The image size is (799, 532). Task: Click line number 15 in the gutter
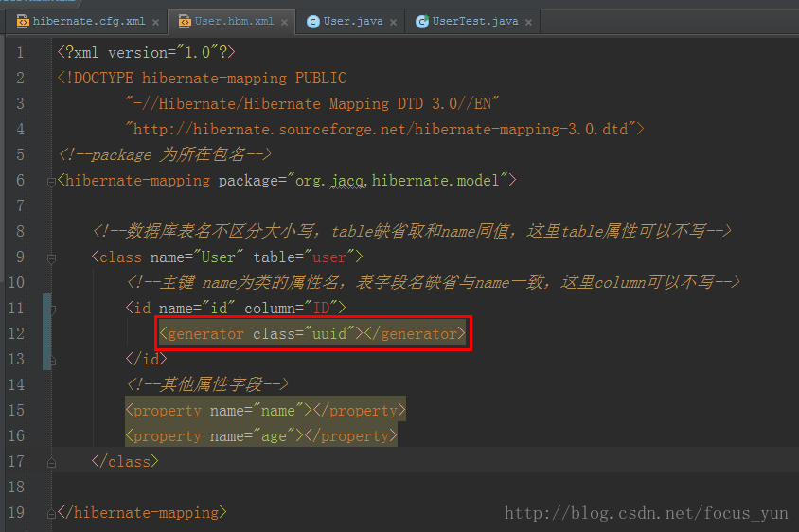pos(16,410)
